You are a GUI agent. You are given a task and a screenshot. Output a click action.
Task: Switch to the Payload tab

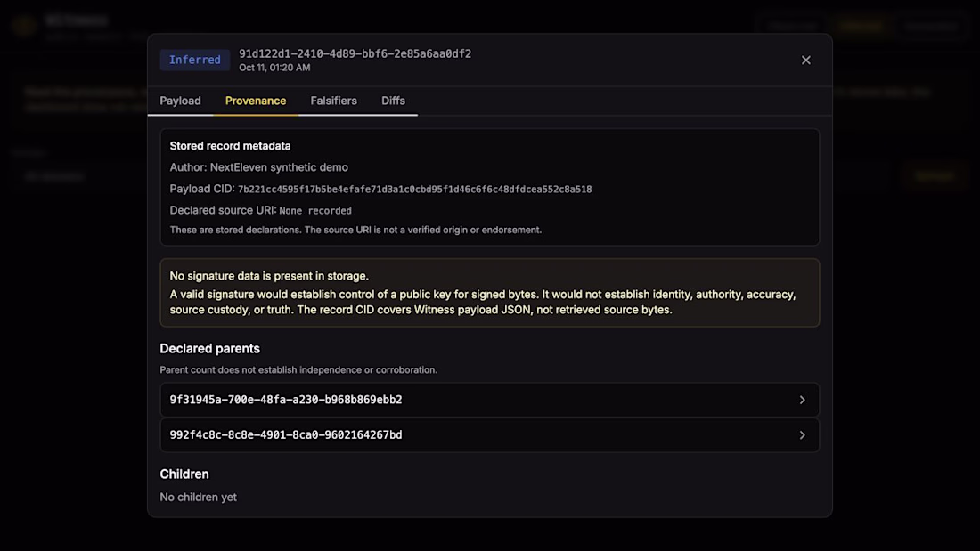[180, 101]
